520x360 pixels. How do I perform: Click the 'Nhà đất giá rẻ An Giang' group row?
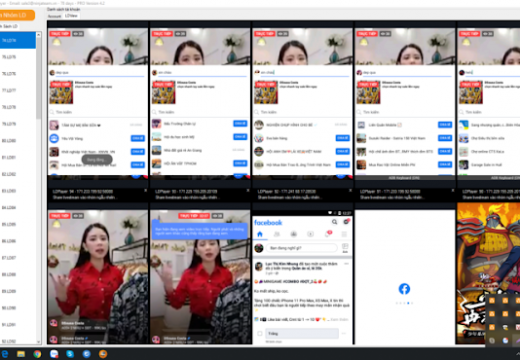tap(199, 150)
